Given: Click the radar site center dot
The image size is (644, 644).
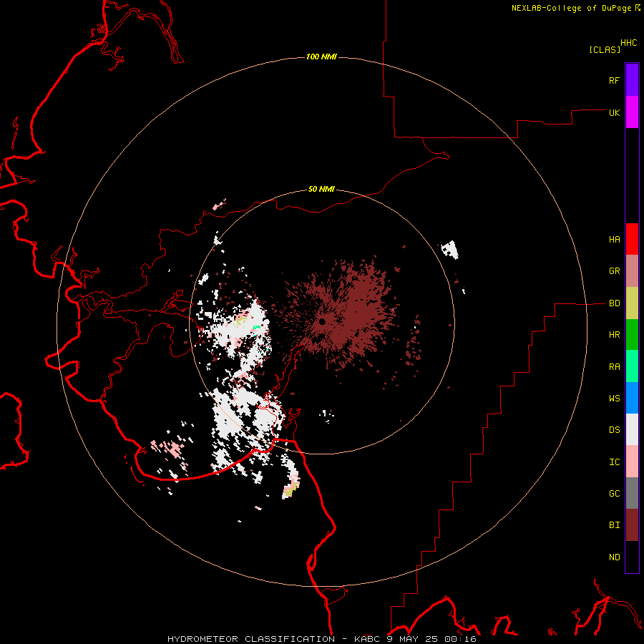Looking at the screenshot, I should pos(322,321).
